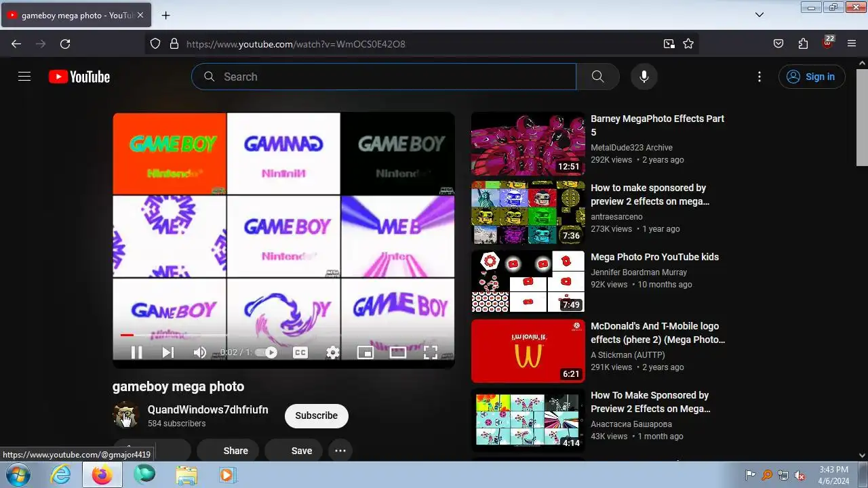Open Pocket save button in toolbar
868x488 pixels.
click(x=778, y=44)
